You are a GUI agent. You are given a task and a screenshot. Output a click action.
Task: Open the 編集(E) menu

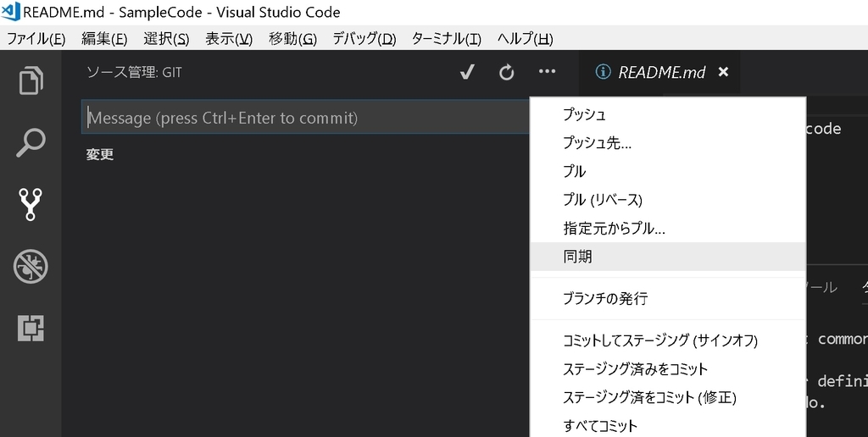[x=104, y=39]
